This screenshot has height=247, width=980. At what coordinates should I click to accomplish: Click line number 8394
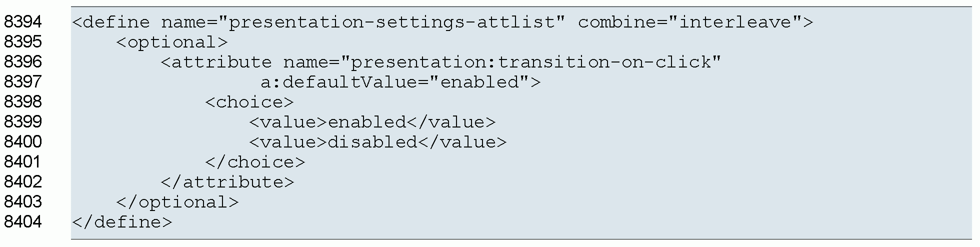[x=22, y=22]
